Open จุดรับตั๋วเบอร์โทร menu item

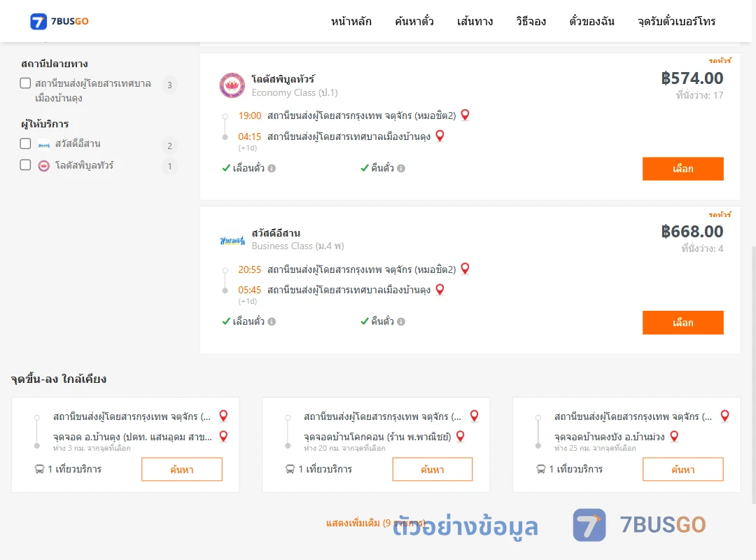[676, 21]
